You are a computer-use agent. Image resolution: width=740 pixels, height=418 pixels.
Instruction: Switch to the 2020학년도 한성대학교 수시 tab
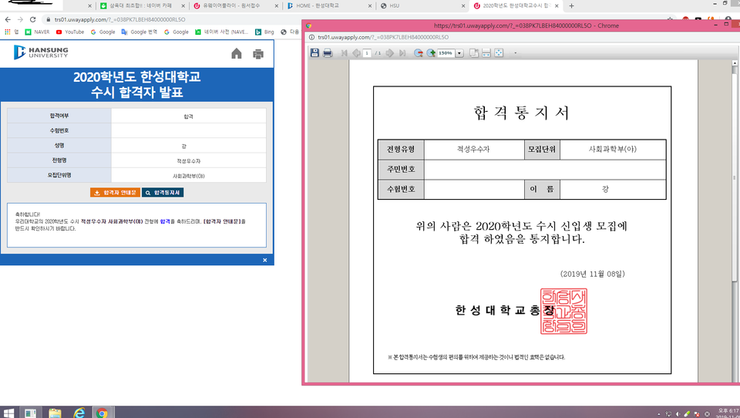(x=515, y=6)
